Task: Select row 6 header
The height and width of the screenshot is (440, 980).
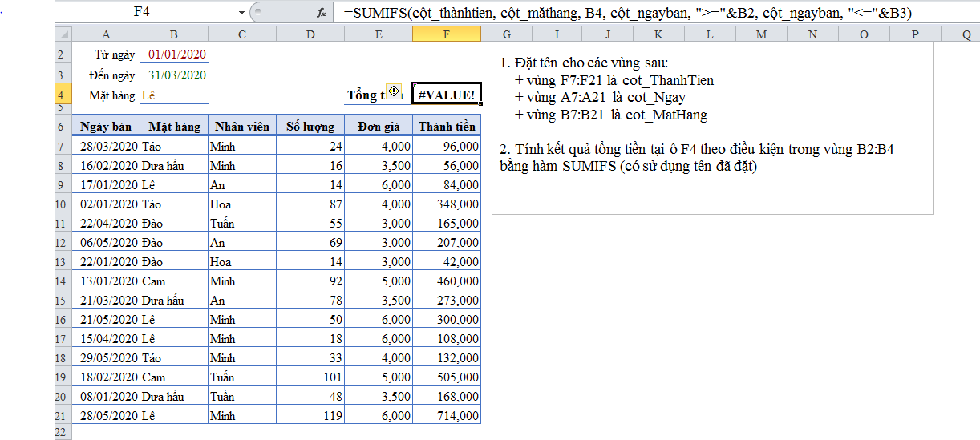Action: 63,126
